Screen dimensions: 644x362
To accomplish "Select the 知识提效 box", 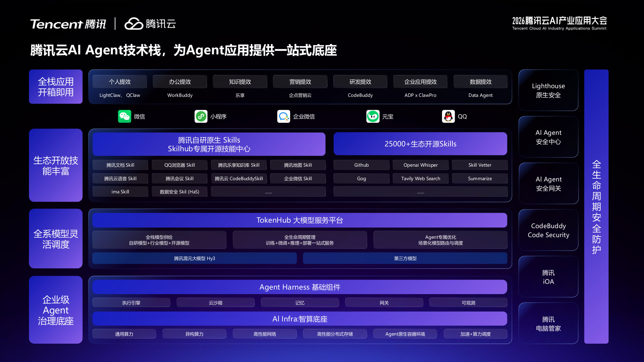I will click(240, 82).
